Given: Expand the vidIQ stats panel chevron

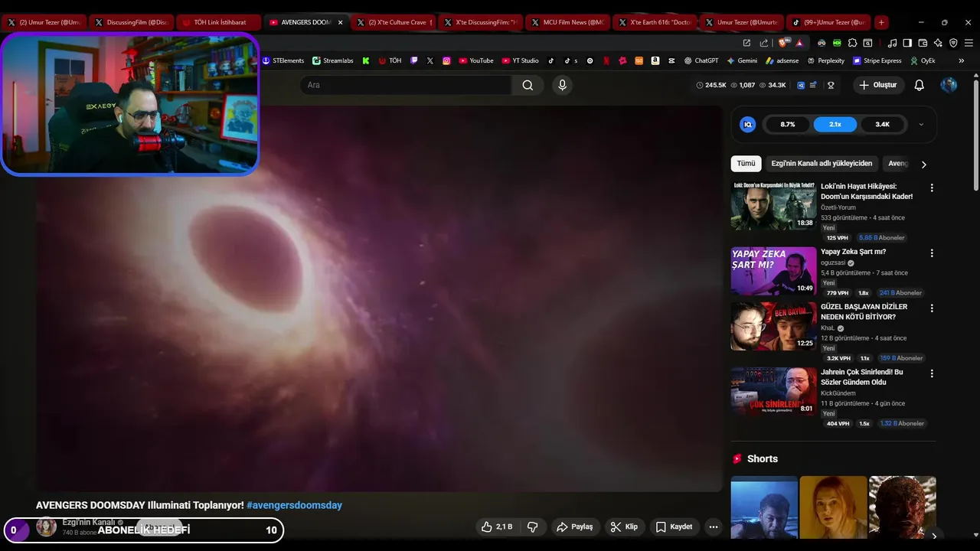Looking at the screenshot, I should coord(921,124).
